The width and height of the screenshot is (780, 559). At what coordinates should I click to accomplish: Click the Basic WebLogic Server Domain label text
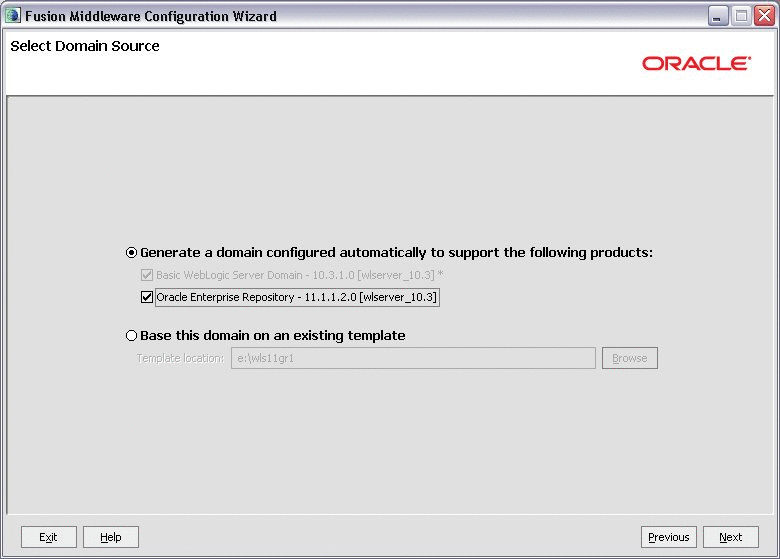(299, 275)
